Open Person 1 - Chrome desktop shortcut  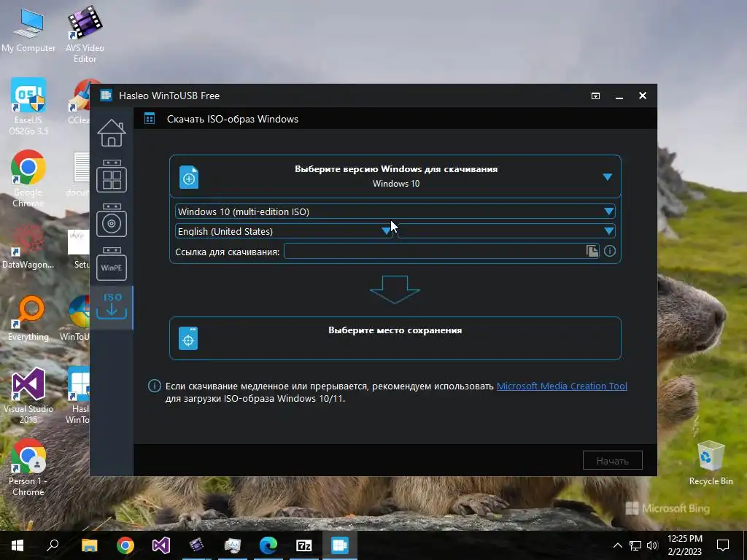tap(28, 467)
